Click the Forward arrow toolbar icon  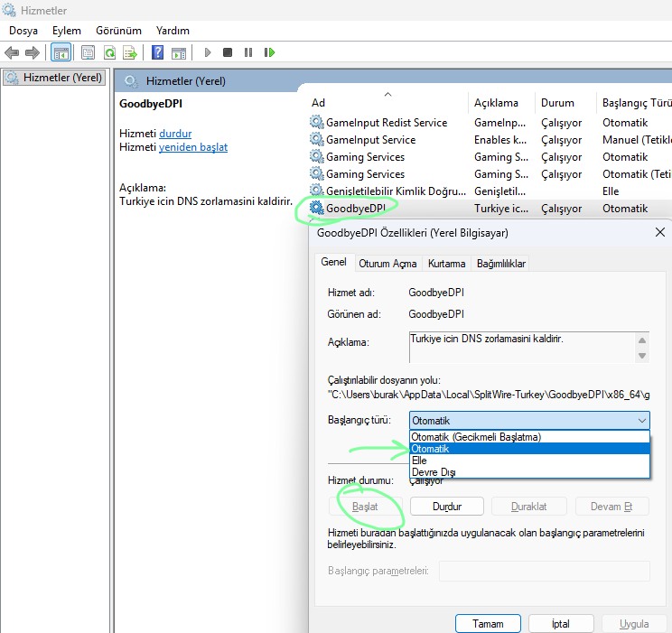point(33,52)
